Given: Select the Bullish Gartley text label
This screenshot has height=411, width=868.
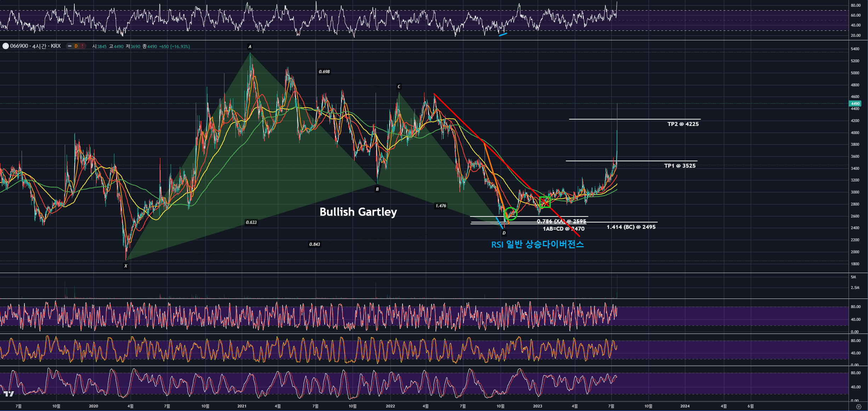Looking at the screenshot, I should pos(358,212).
